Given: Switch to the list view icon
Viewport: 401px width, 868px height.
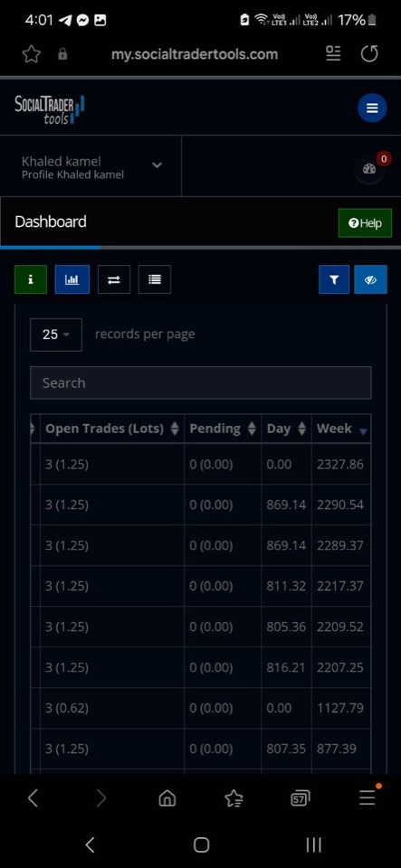Looking at the screenshot, I should pyautogui.click(x=155, y=279).
